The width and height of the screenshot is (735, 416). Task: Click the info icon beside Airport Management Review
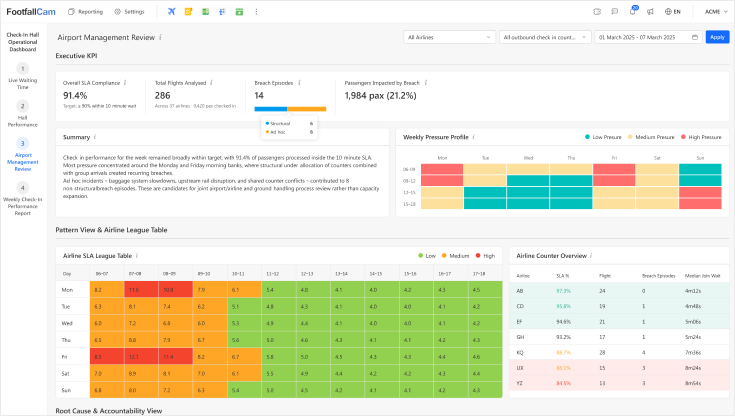pos(161,37)
